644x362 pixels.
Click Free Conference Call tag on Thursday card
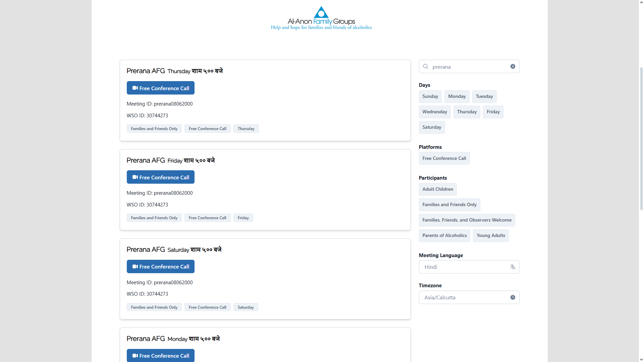pos(208,129)
